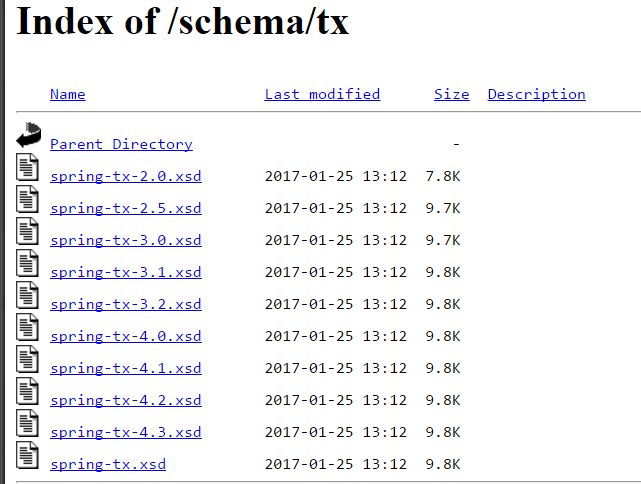Image resolution: width=641 pixels, height=484 pixels.
Task: Open the unversioned spring-tx.xsd link
Action: 108,464
